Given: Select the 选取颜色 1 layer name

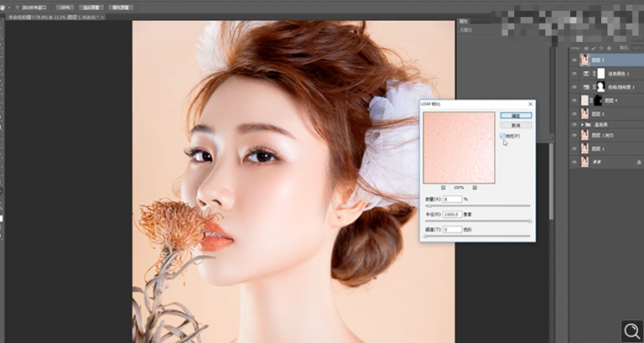Looking at the screenshot, I should 619,74.
